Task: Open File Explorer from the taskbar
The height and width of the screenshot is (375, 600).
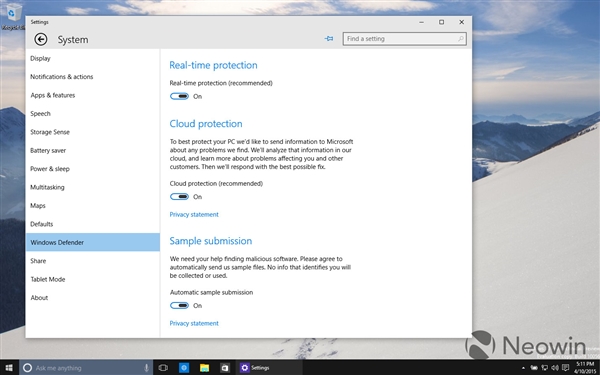Action: coord(204,368)
